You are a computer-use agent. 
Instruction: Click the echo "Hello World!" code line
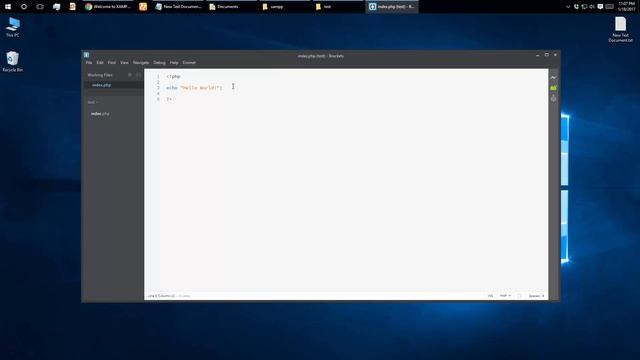194,88
